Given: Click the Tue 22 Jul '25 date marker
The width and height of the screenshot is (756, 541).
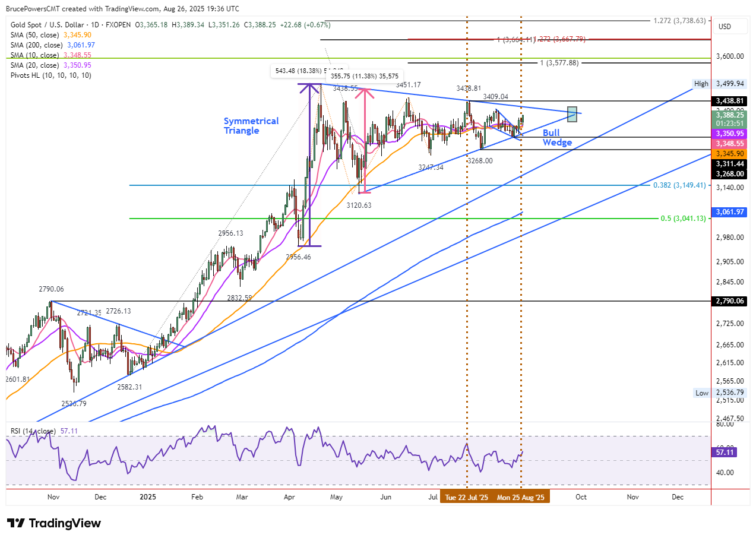Looking at the screenshot, I should point(467,497).
